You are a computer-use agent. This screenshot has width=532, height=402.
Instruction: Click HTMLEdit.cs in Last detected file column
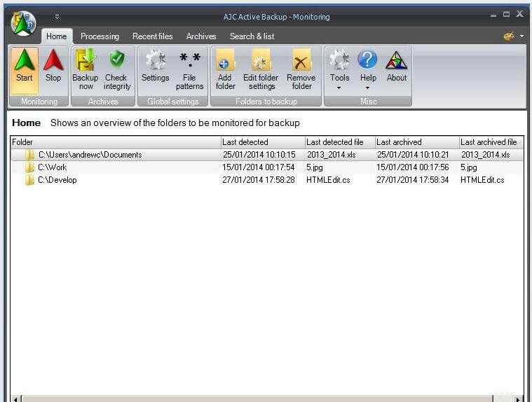328,180
